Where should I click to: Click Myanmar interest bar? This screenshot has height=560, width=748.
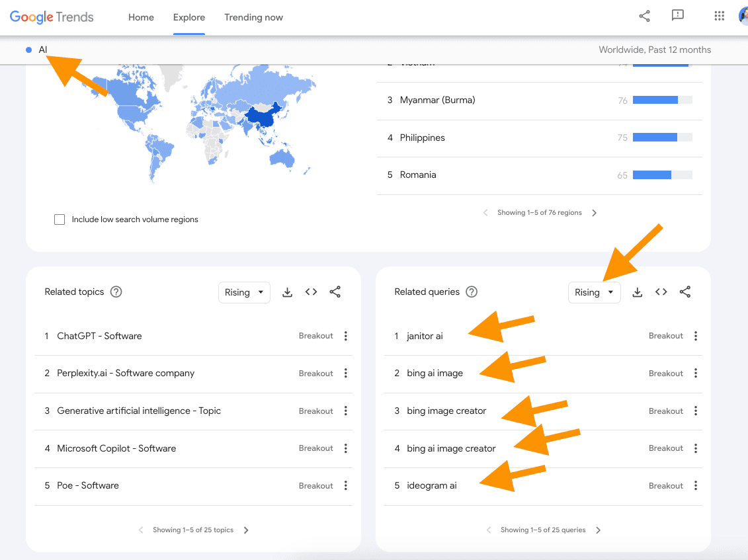(x=663, y=100)
